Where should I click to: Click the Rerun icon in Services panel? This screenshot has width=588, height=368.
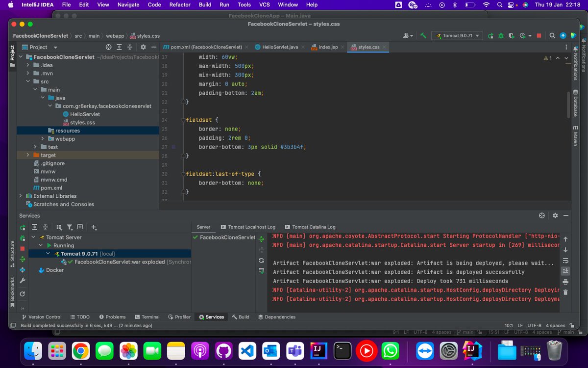[x=23, y=227]
